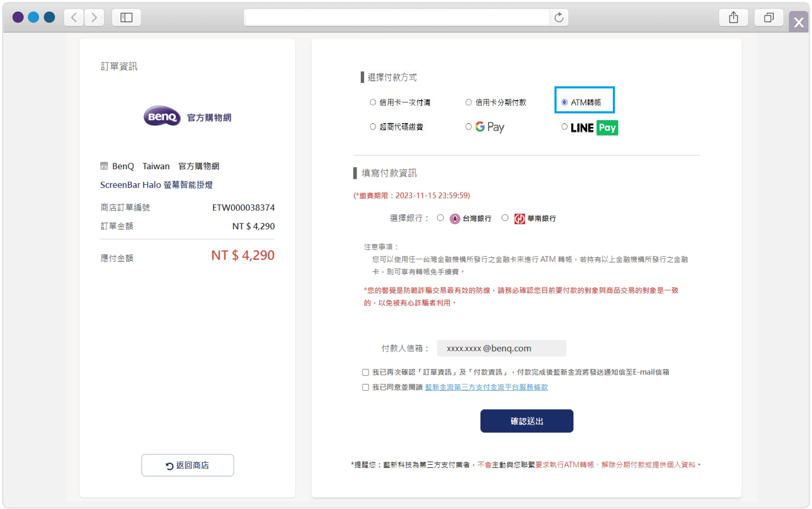Select 信用卡分期付款 payment option

pos(468,102)
